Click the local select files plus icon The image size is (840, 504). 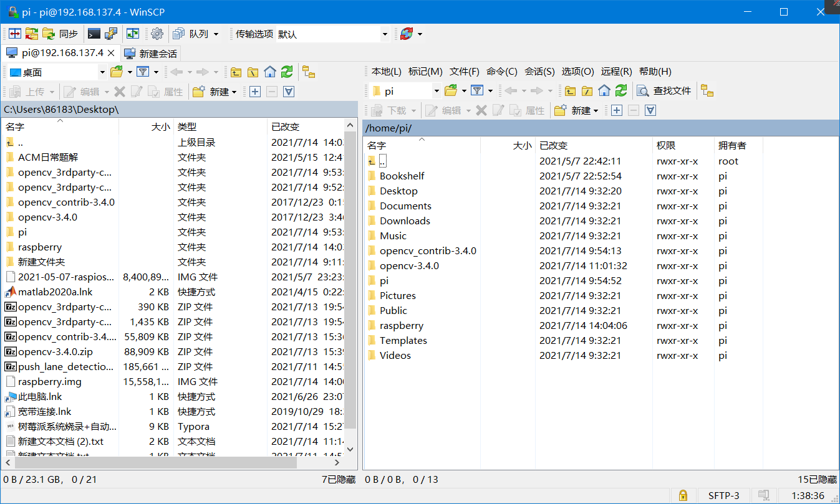click(x=255, y=92)
